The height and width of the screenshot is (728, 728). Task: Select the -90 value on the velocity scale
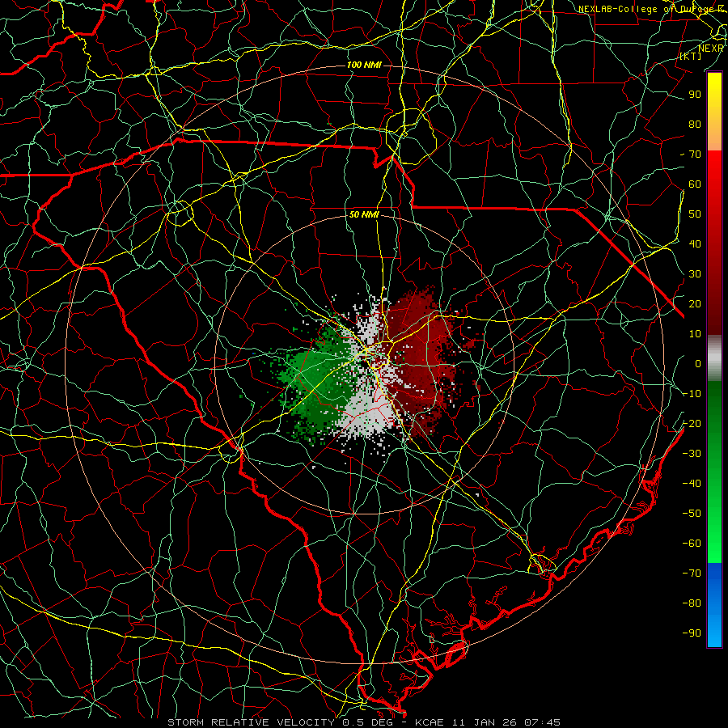tap(692, 633)
